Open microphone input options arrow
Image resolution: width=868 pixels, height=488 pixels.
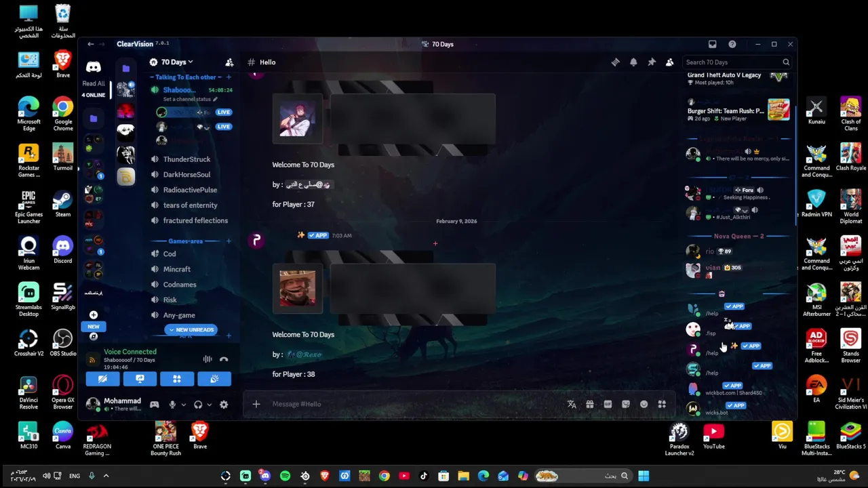(x=183, y=405)
